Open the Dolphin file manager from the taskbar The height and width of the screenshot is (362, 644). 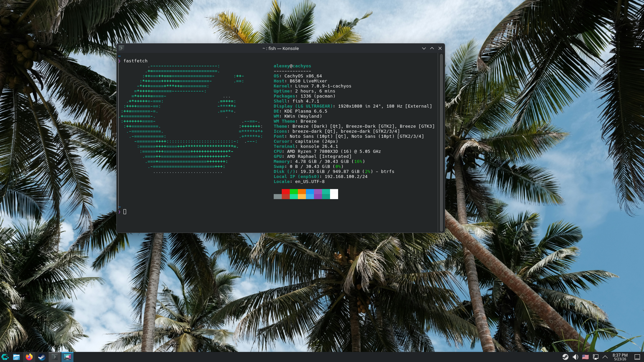click(16, 357)
